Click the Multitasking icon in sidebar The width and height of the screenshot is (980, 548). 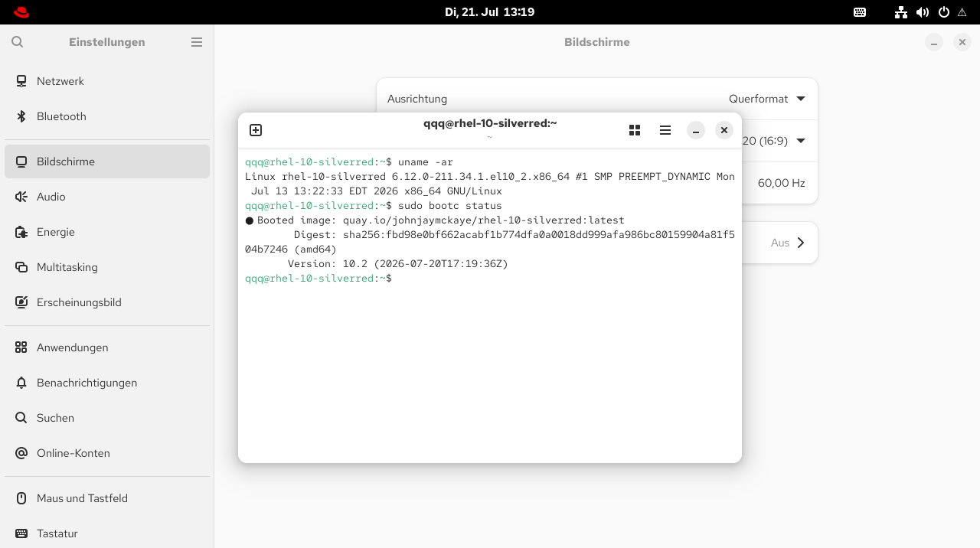point(21,267)
